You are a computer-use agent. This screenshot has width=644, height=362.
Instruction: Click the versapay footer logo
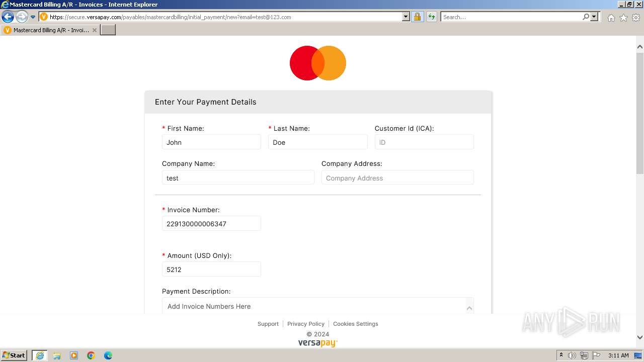pyautogui.click(x=318, y=343)
